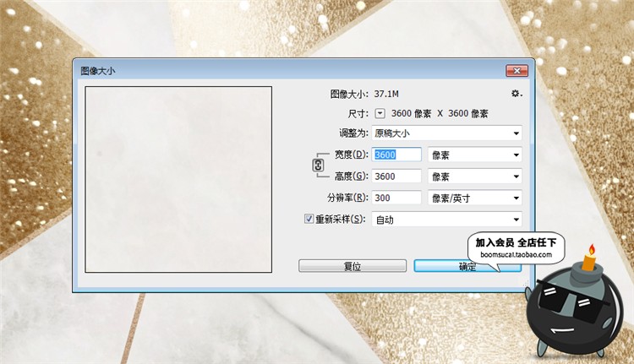Open the gear settings menu

coord(516,94)
